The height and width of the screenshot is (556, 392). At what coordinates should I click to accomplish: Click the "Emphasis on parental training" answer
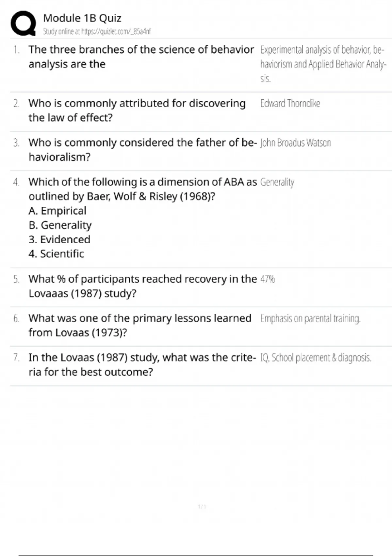pyautogui.click(x=310, y=318)
